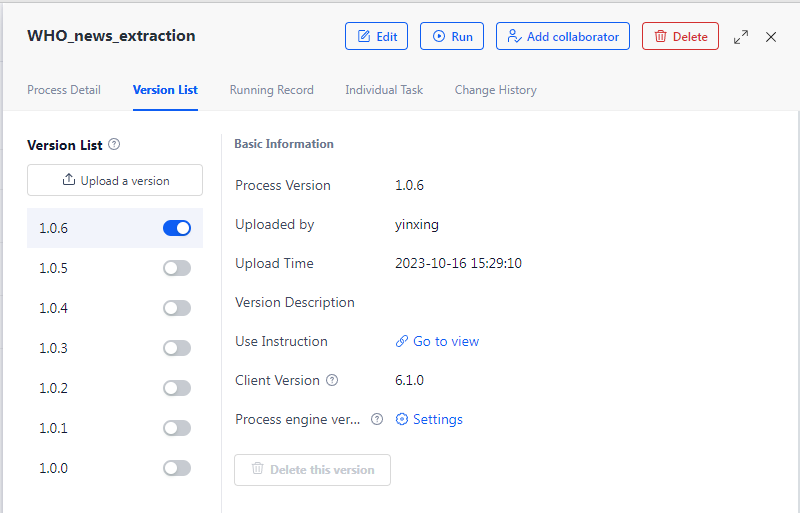Click the Client Version help icon

pos(332,380)
